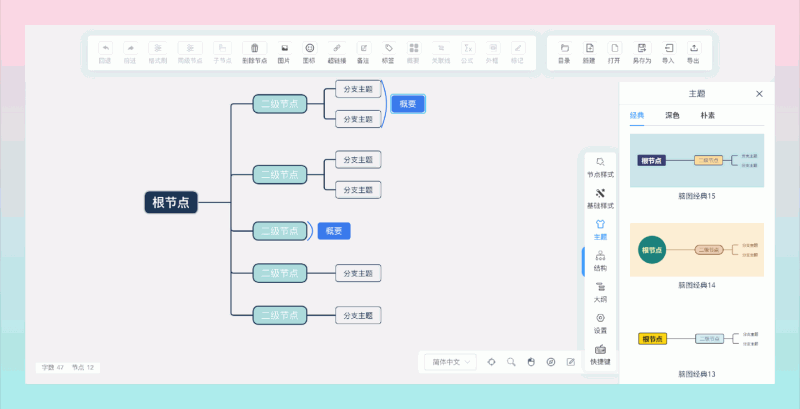Select the 根节点 root node

coord(171,202)
